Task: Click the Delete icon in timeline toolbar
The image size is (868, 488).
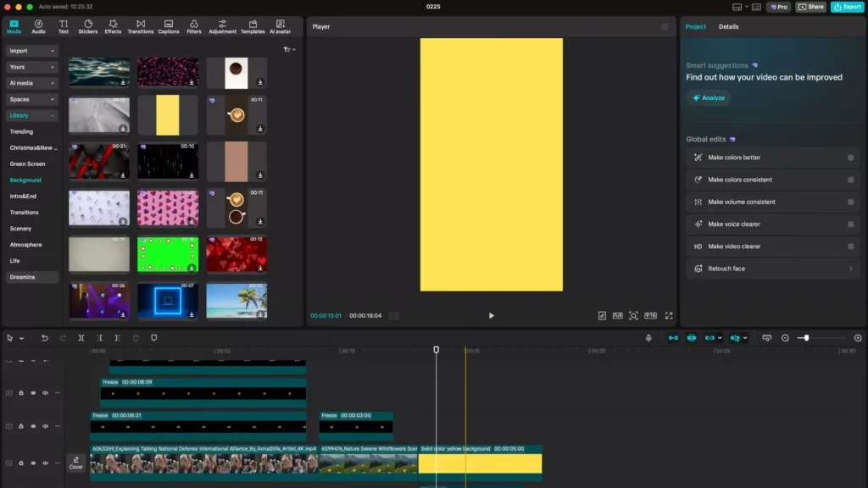Action: pos(136,338)
